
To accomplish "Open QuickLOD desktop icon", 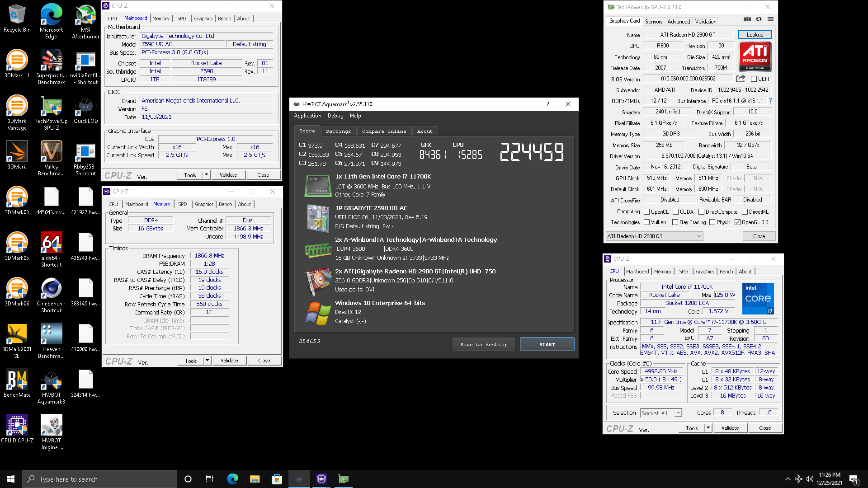I will point(85,110).
